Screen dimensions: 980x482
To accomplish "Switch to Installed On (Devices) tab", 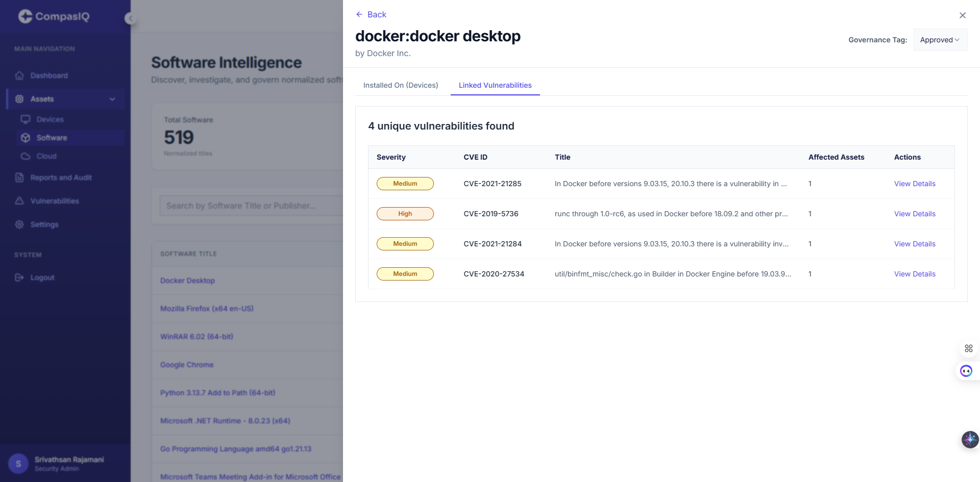I will coord(401,85).
